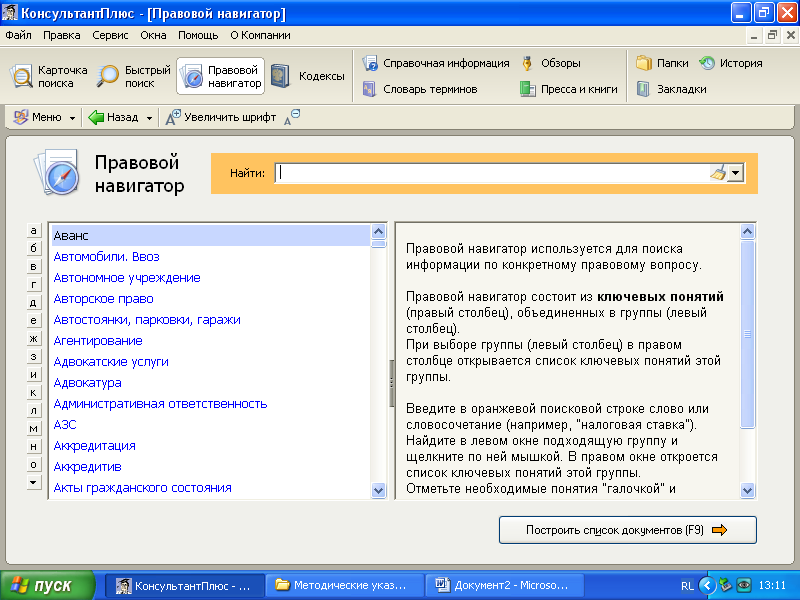800x600 pixels.
Task: Open Папки folders
Action: (x=662, y=63)
